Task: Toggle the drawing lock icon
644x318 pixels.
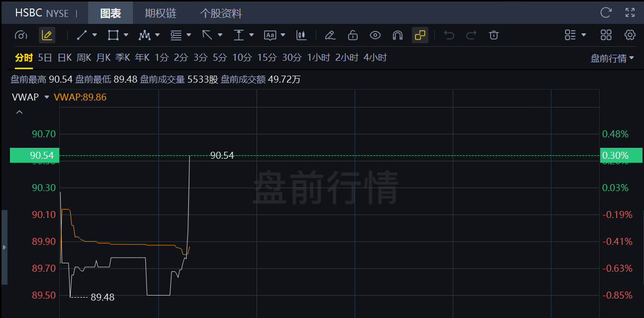Action: tap(353, 35)
